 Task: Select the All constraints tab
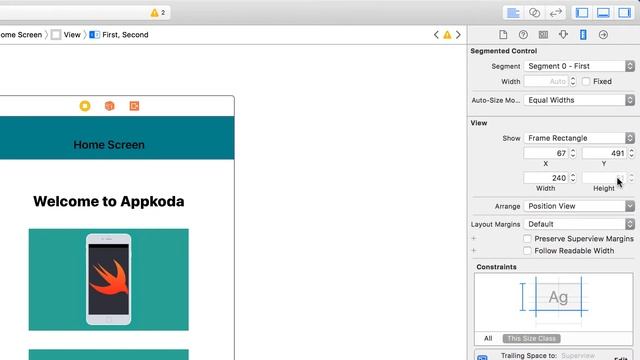(488, 338)
